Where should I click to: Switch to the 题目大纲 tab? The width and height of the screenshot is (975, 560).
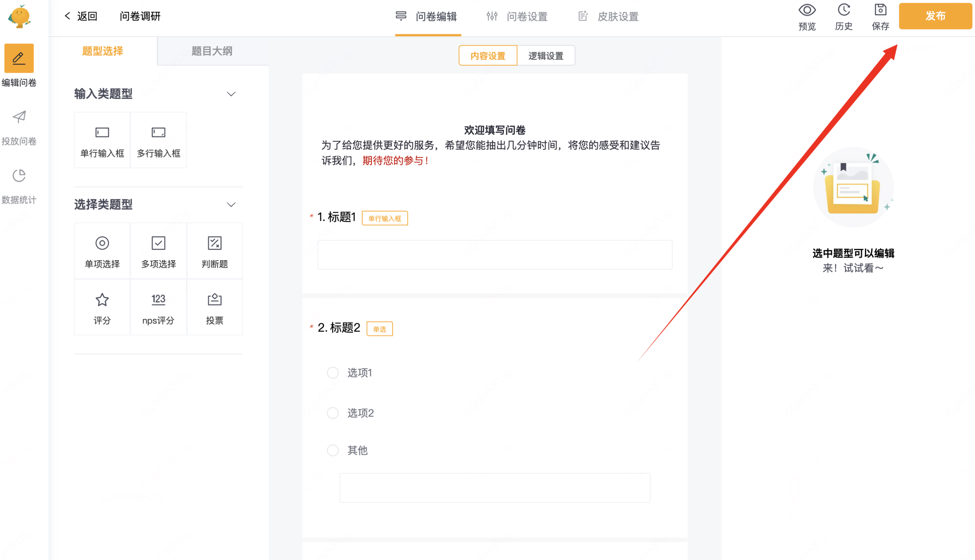[212, 51]
